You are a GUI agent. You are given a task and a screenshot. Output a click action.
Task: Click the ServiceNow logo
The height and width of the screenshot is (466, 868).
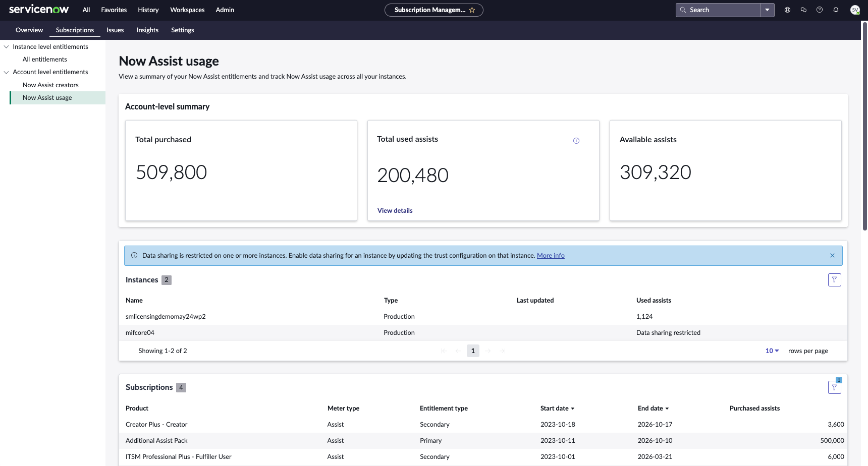coord(39,10)
